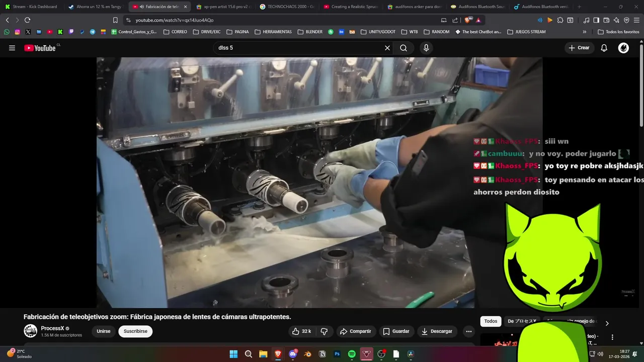Open the Brave Rewards triangle icon
The image size is (644, 362).
(478, 20)
